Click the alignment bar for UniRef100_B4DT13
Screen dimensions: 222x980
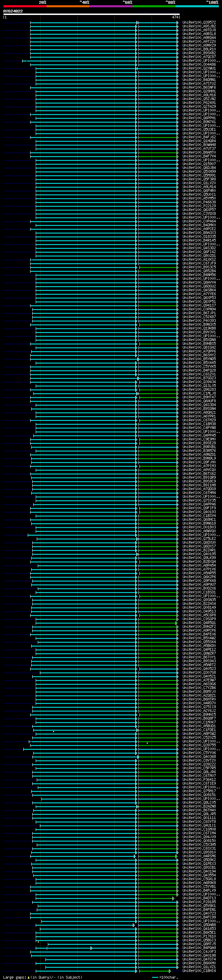pos(105,898)
